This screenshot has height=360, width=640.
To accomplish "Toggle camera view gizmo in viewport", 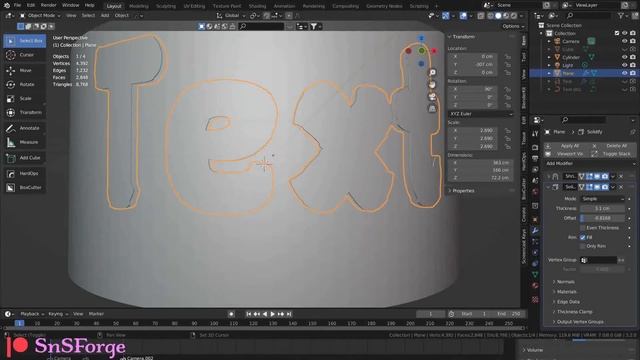I will click(432, 97).
